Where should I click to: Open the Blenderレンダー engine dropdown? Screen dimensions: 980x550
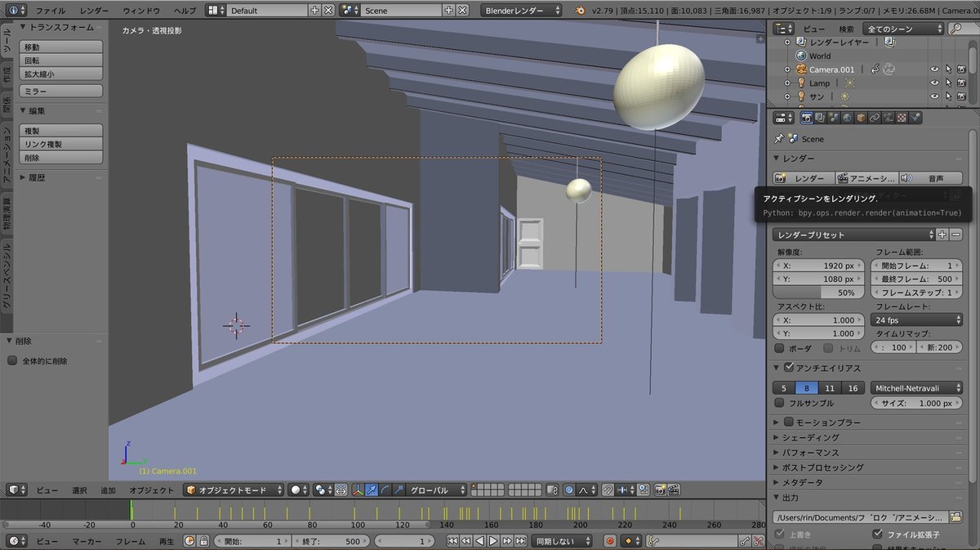[x=522, y=11]
